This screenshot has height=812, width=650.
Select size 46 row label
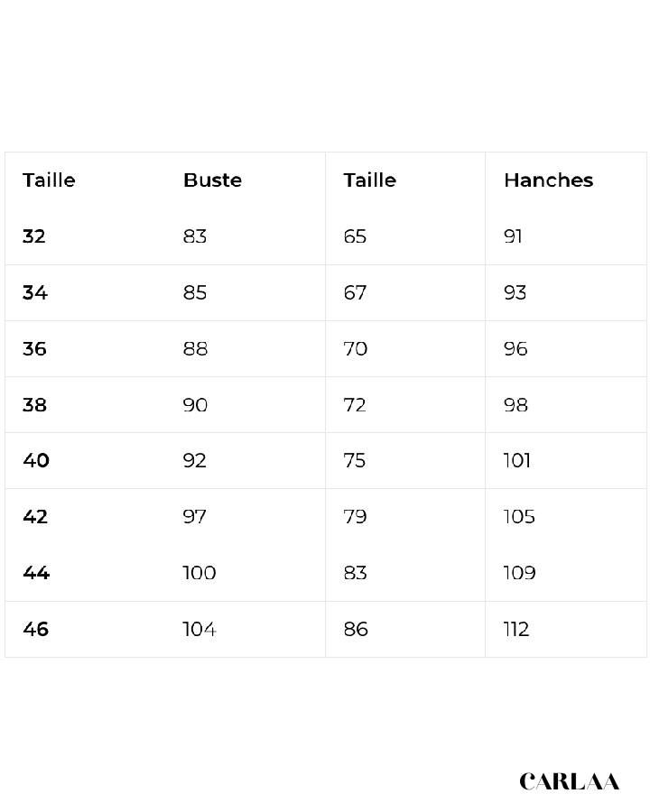click(x=36, y=629)
